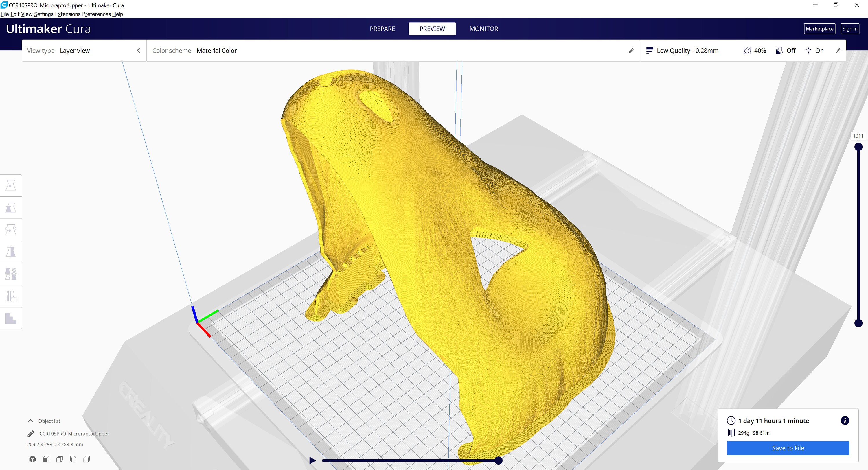868x470 pixels.
Task: Click the pencil icon in print settings bar
Action: click(838, 51)
